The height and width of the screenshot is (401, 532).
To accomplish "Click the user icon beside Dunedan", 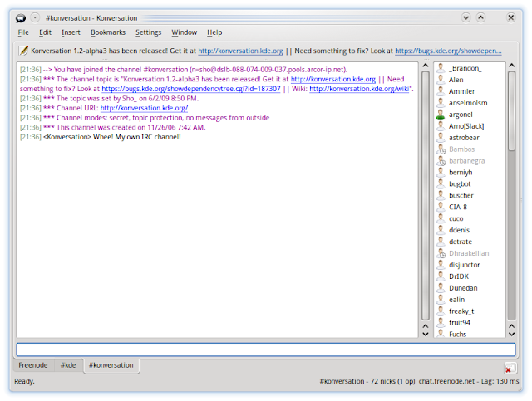I will pyautogui.click(x=441, y=288).
